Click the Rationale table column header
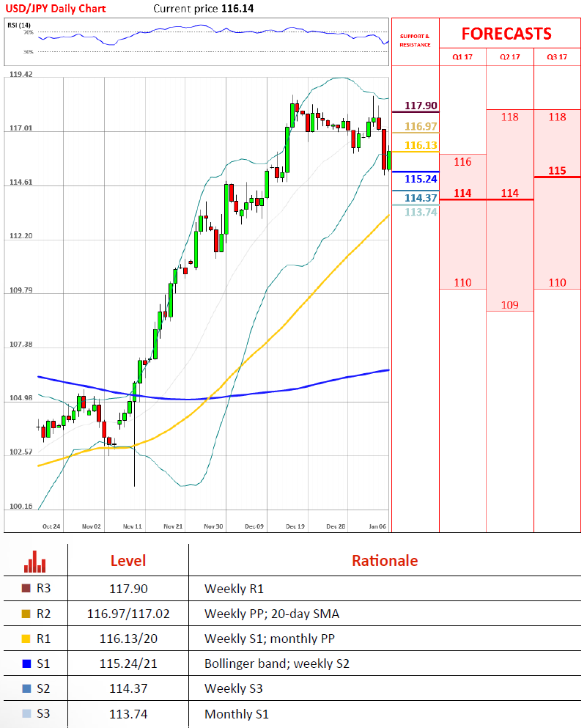Image resolution: width=587 pixels, height=728 pixels. tap(385, 560)
